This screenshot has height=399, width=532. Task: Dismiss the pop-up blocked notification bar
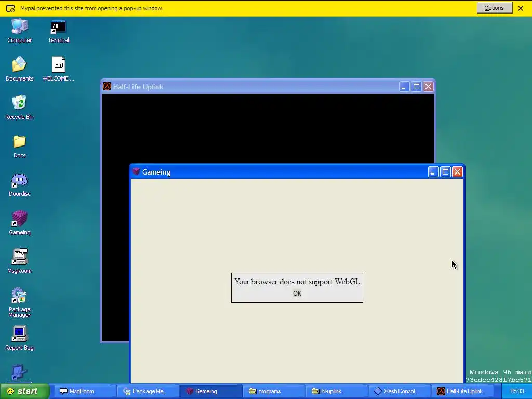[520, 8]
